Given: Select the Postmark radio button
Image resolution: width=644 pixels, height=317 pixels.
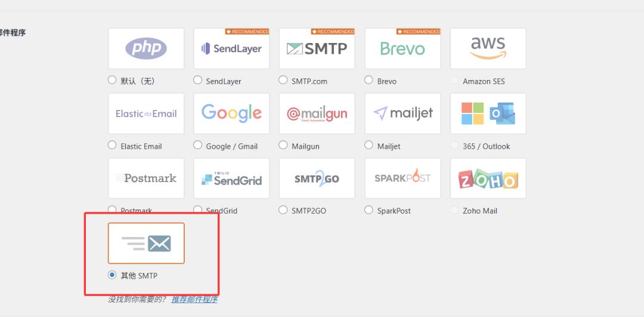Looking at the screenshot, I should 112,210.
